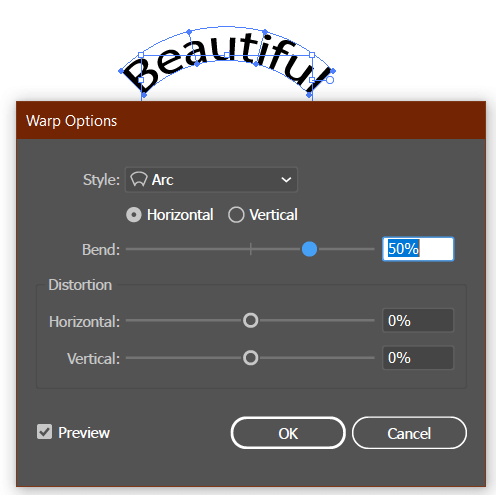Click the Horizontal distortion 0% field
This screenshot has width=496, height=495.
(x=418, y=320)
